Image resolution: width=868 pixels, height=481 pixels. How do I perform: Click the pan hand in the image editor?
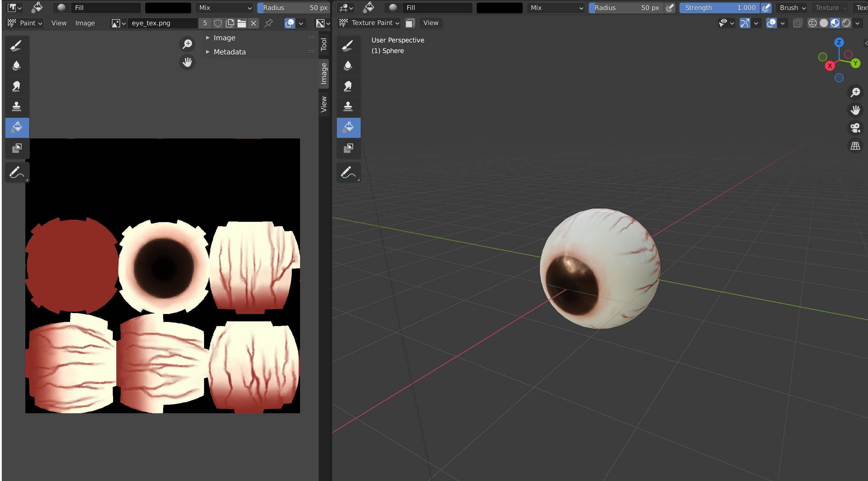[x=187, y=62]
